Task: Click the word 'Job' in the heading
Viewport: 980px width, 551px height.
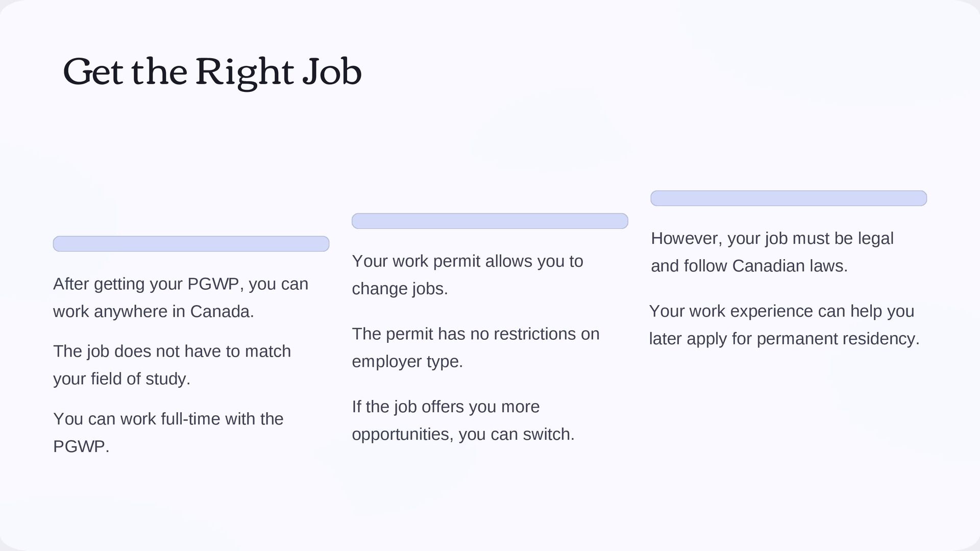Action: pyautogui.click(x=332, y=72)
